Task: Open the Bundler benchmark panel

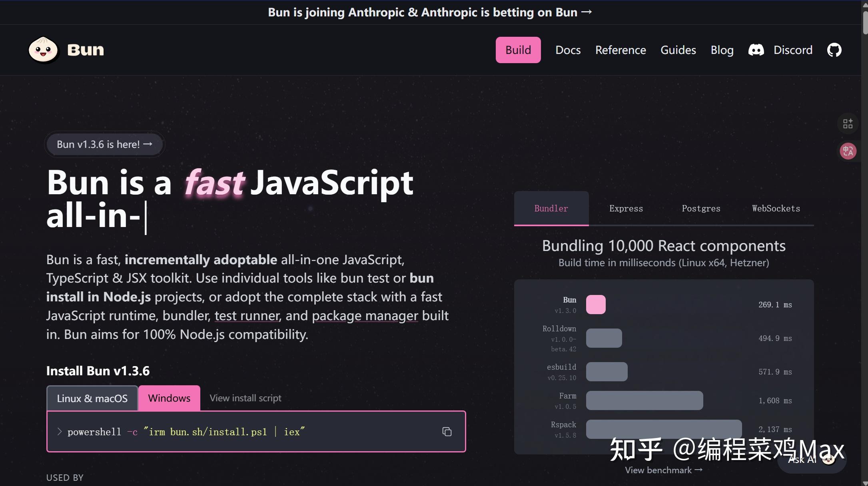Action: click(551, 208)
